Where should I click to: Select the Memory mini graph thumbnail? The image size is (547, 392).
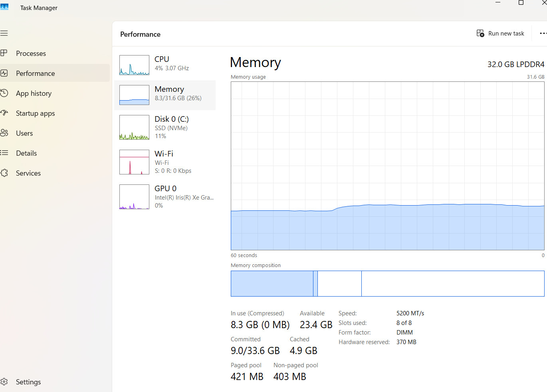(134, 95)
